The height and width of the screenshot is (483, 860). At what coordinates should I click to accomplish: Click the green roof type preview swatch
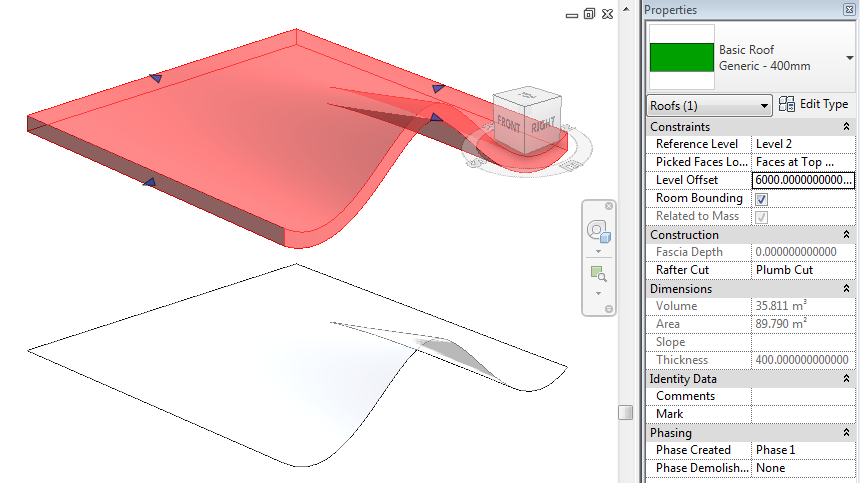(x=682, y=58)
